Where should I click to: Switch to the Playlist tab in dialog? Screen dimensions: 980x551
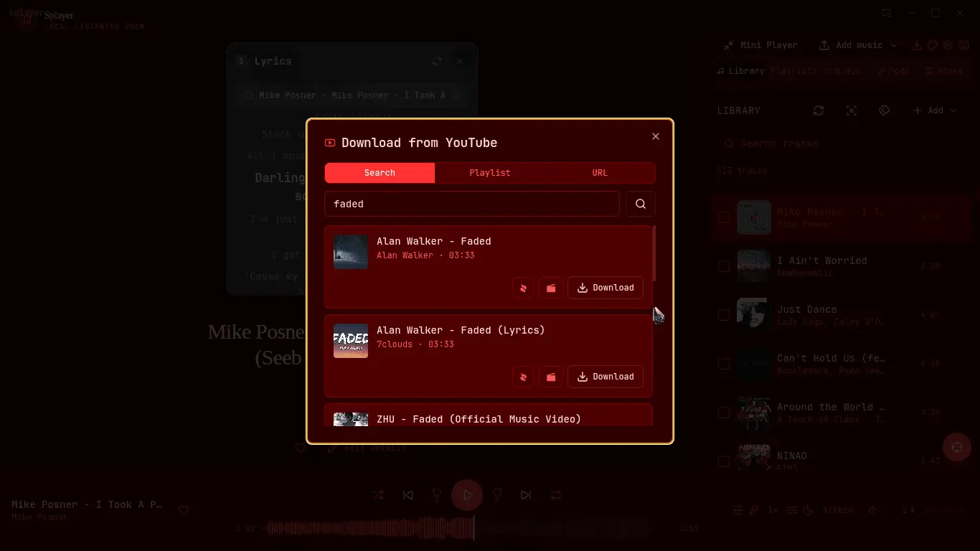[490, 173]
